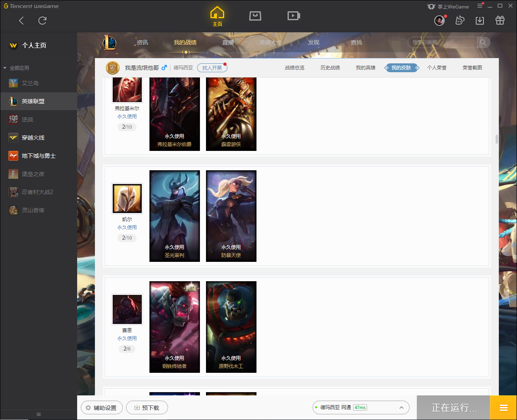This screenshot has height=420, width=517.
Task: Click 钢铁终结者 skin card
Action: point(174,327)
